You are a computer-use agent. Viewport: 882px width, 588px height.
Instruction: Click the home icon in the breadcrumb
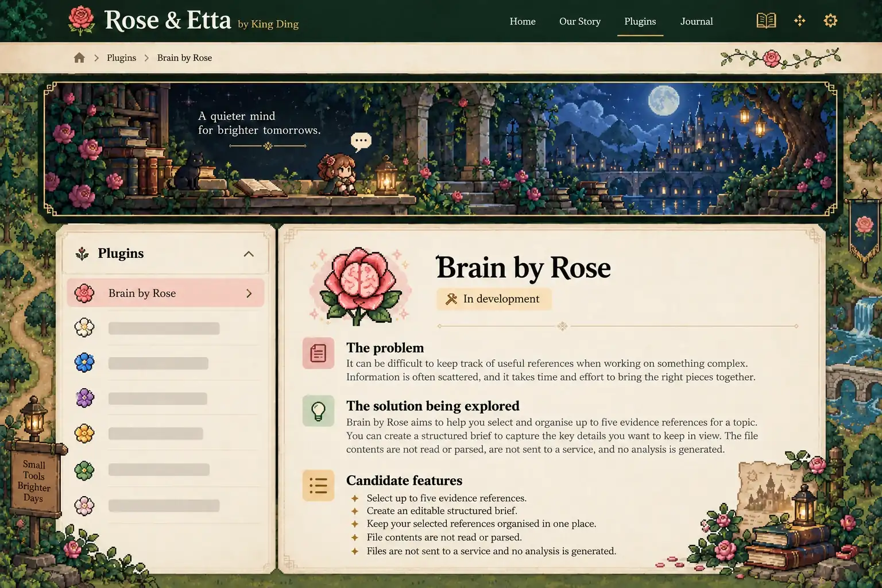pyautogui.click(x=79, y=57)
